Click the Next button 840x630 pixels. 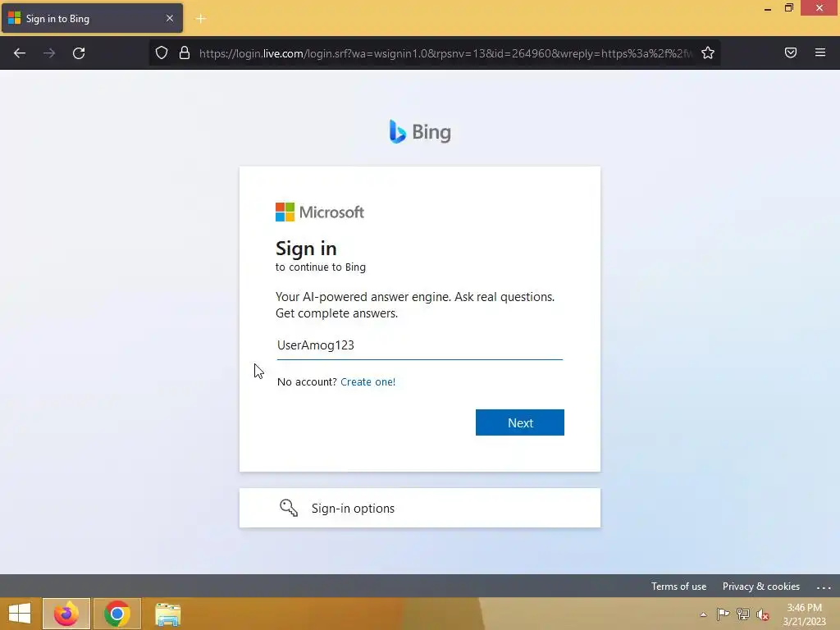pos(519,422)
